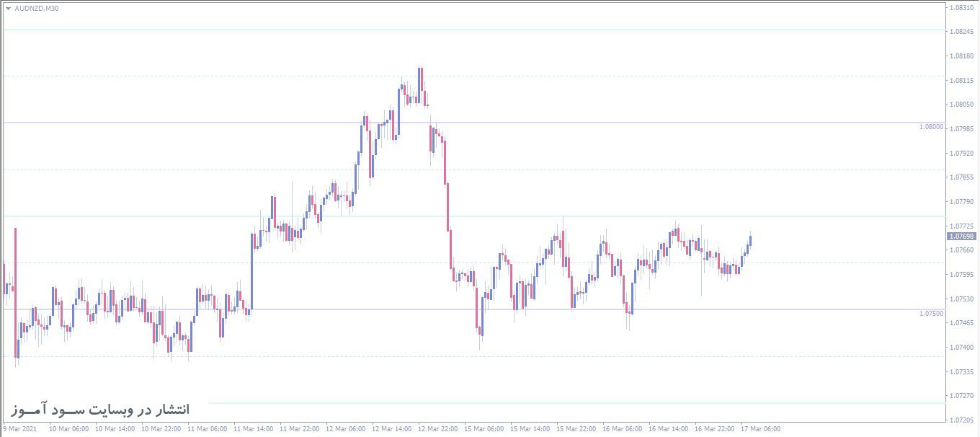The width and height of the screenshot is (980, 437).
Task: Click the triangle arrow beside AUDNZD,M30
Action: tap(8, 9)
